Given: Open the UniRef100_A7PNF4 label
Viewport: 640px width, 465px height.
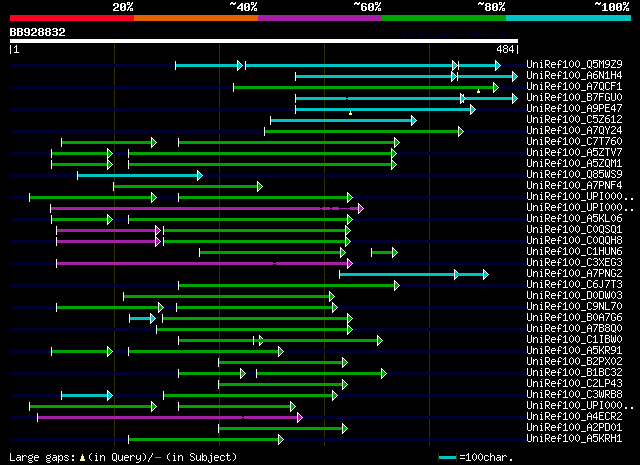Looking at the screenshot, I should point(574,185).
